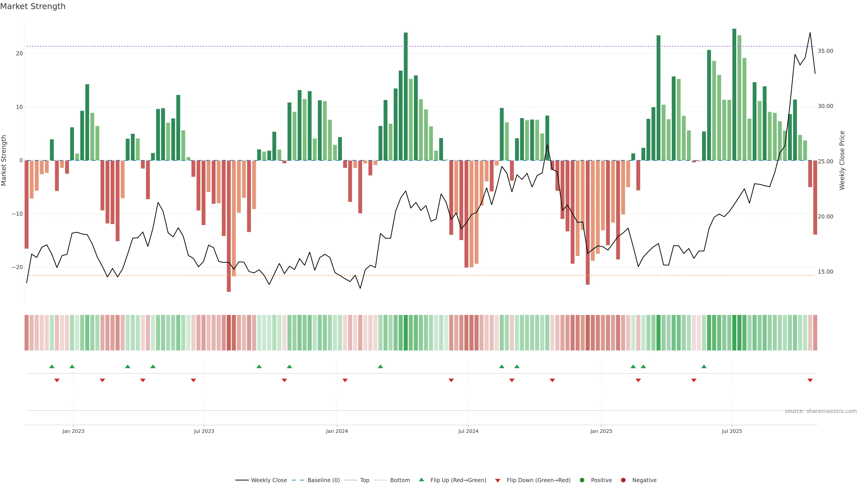This screenshot has height=488, width=868.
Task: Click the Positive green circle legend icon
Action: [582, 480]
